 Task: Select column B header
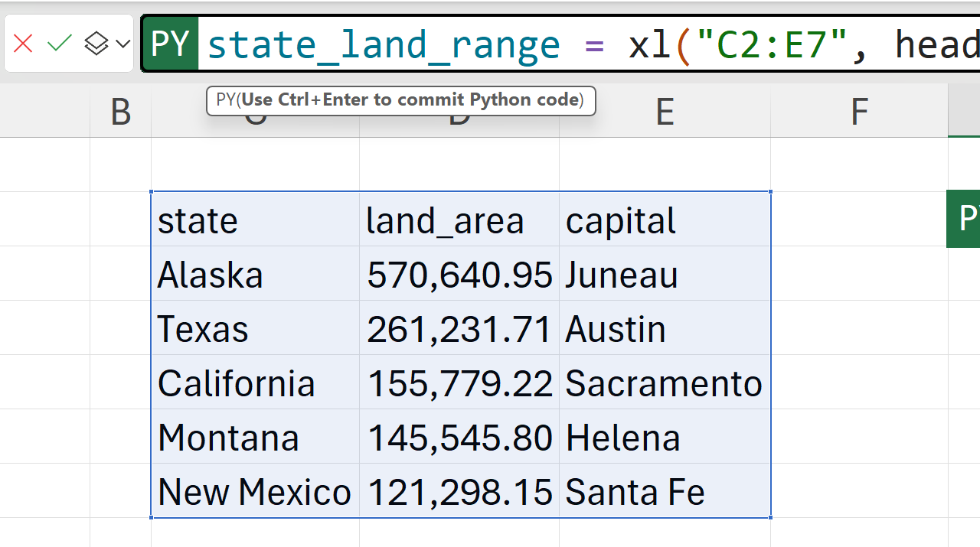pyautogui.click(x=120, y=112)
